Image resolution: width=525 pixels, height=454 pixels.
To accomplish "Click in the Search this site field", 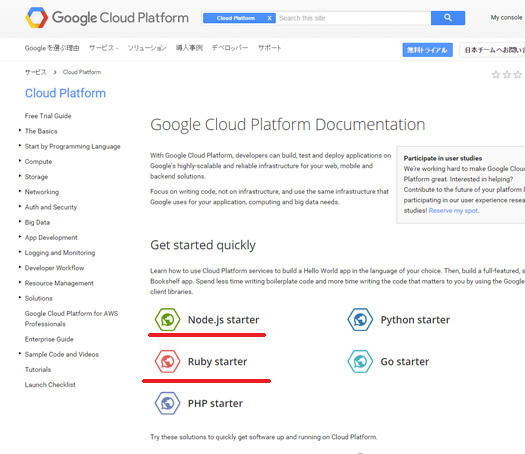I will pyautogui.click(x=353, y=18).
